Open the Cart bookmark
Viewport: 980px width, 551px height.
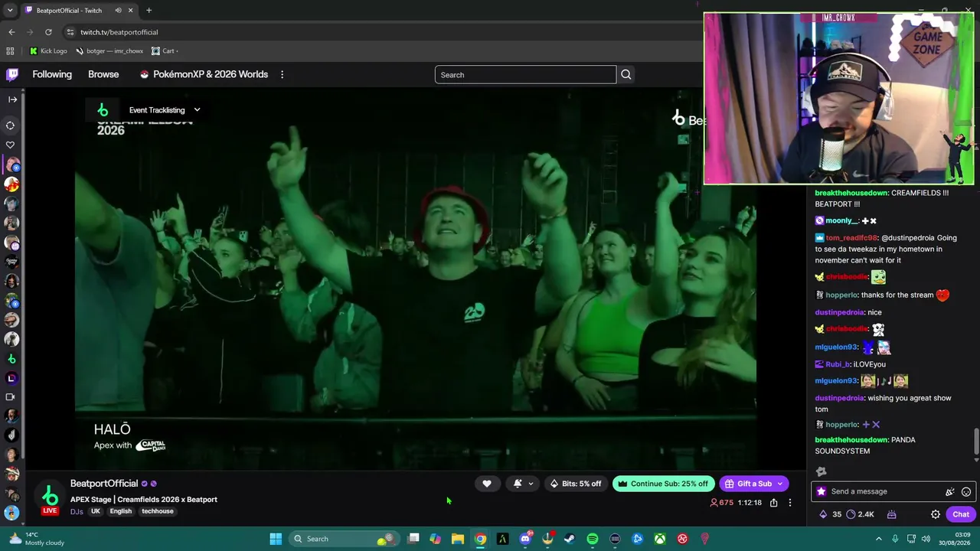coord(164,51)
